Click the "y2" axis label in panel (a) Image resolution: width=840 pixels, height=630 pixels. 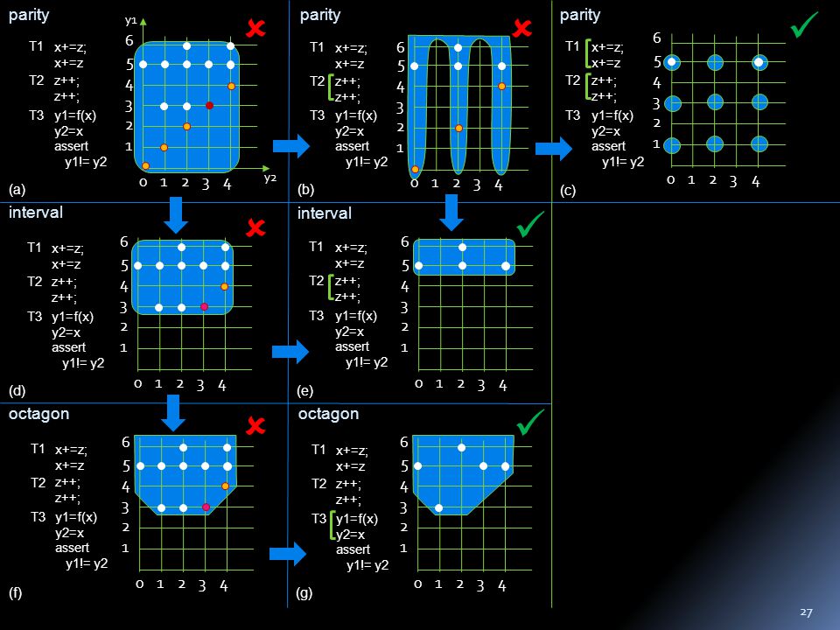pos(270,178)
